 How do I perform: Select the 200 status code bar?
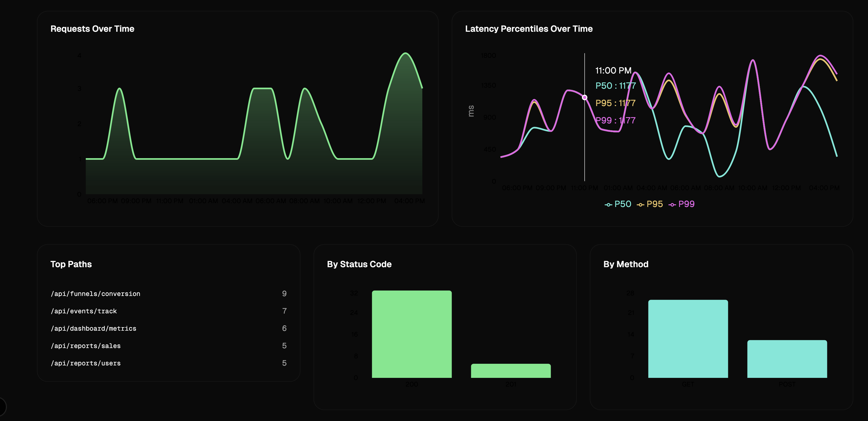pos(411,334)
